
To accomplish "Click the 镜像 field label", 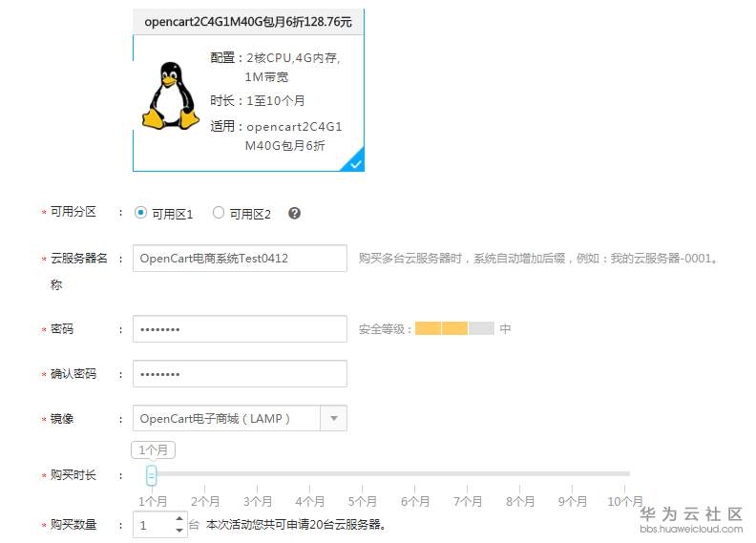I will coord(62,419).
